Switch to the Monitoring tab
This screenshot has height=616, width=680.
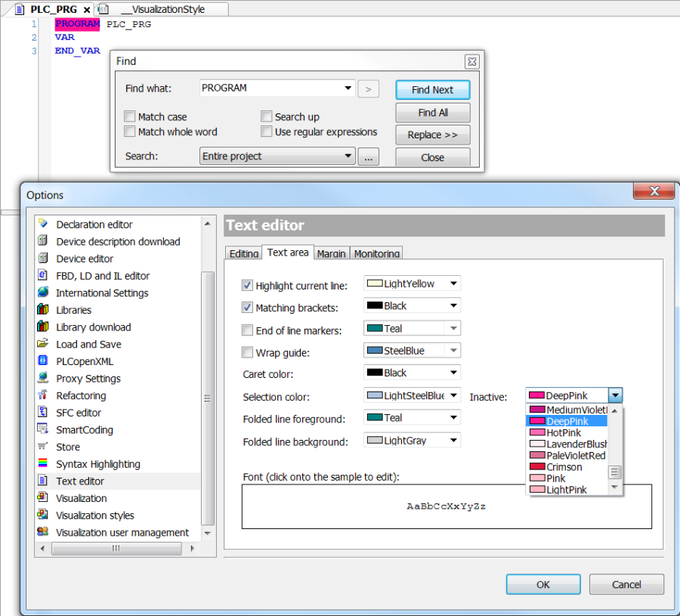[x=376, y=253]
